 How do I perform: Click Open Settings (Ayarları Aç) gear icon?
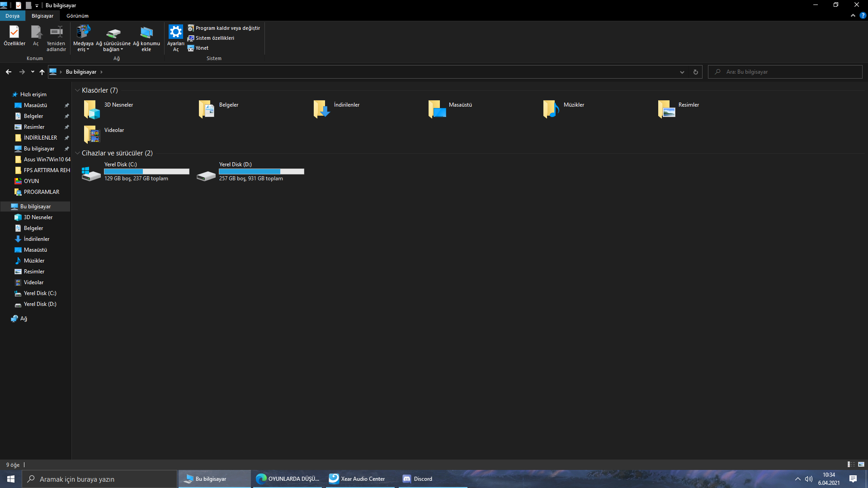coord(176,32)
